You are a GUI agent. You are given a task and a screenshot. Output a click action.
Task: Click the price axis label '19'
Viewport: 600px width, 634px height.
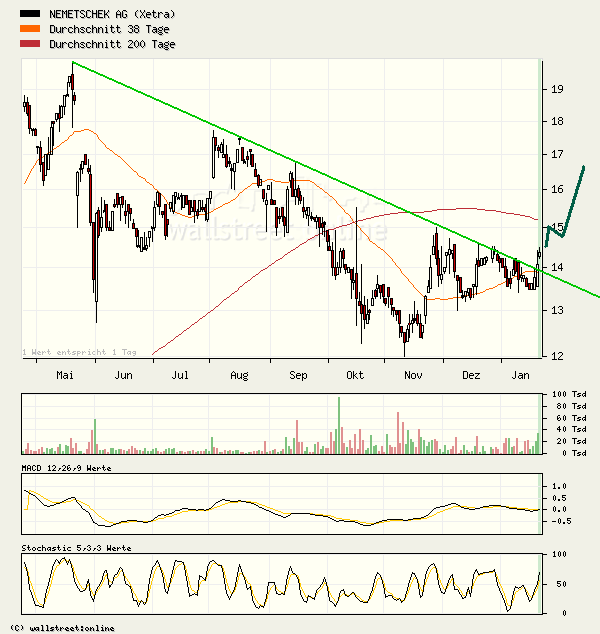click(555, 89)
